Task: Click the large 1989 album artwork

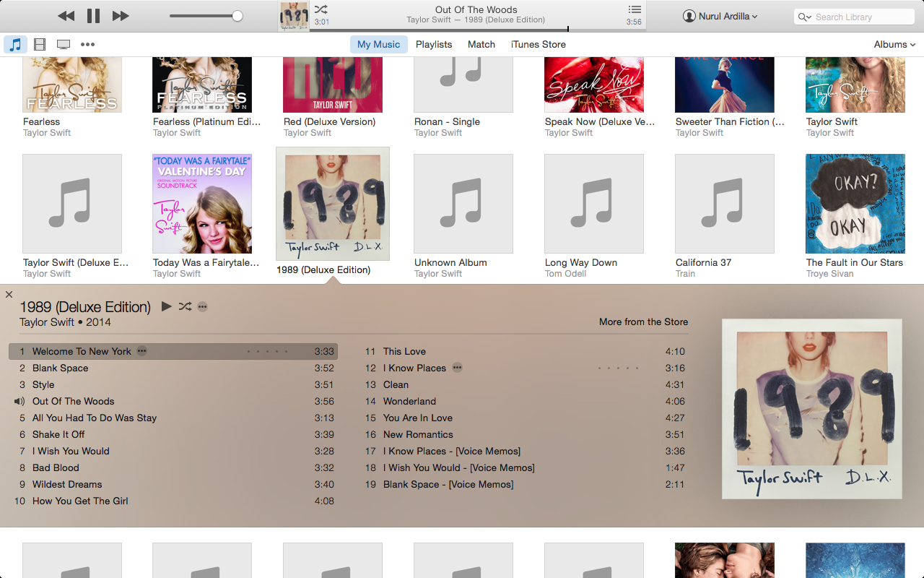Action: coord(812,408)
